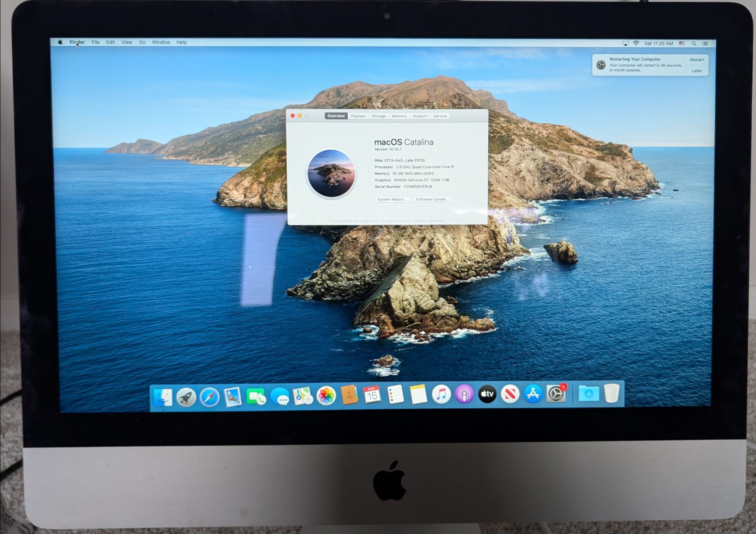This screenshot has height=534, width=756.
Task: Open the Apple menu
Action: tap(60, 42)
